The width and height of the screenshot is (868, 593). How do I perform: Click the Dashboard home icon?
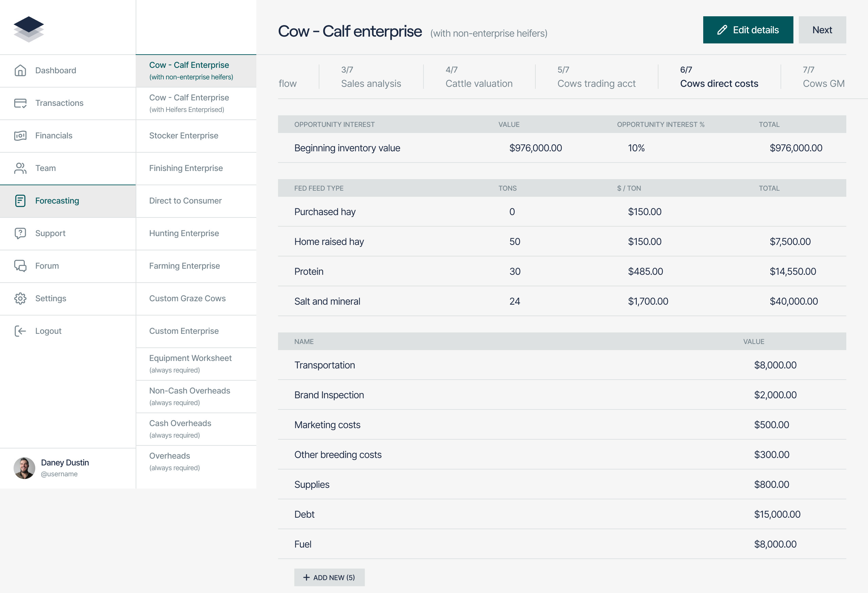click(20, 71)
